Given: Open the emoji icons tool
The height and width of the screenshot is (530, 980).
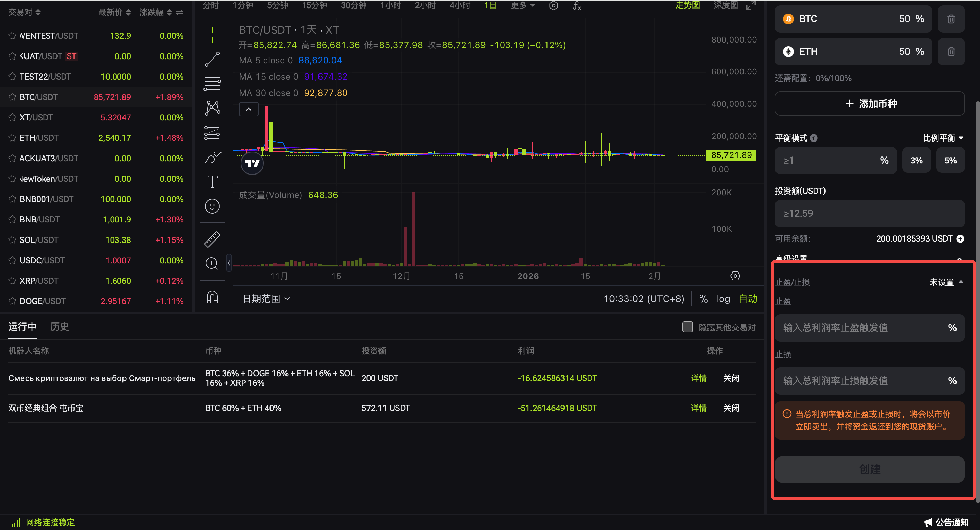Looking at the screenshot, I should pos(212,206).
